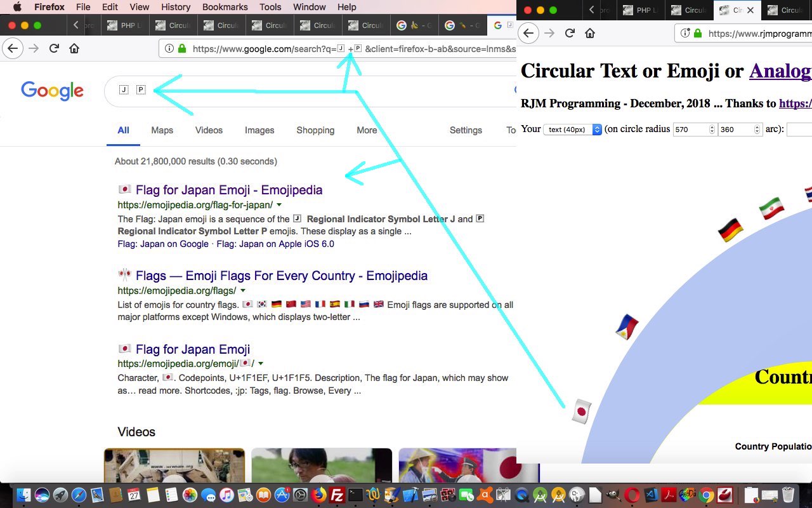
Task: Open FaceTime icon in dock
Action: tap(466, 495)
